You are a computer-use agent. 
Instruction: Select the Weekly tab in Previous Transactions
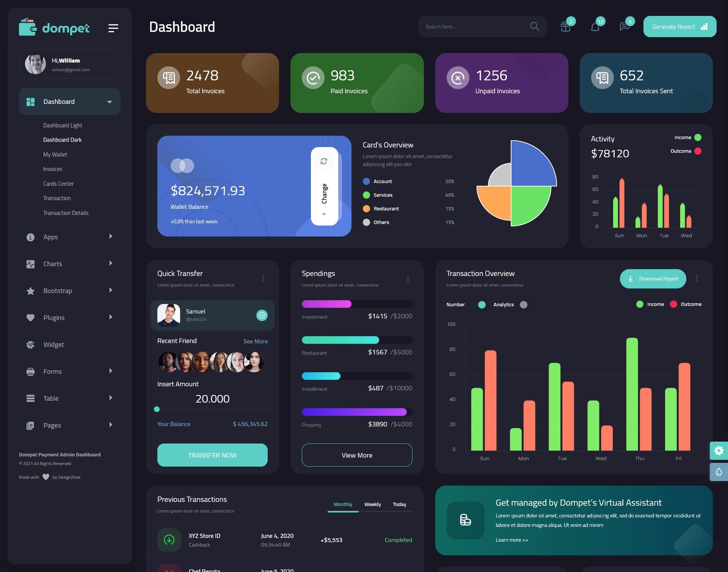372,504
